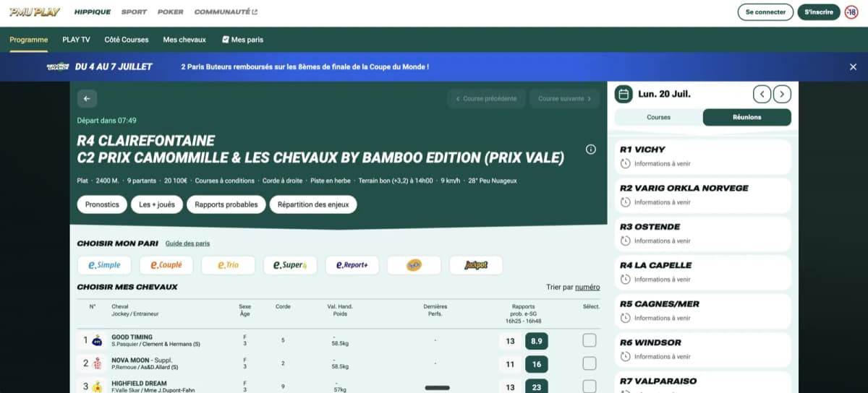Select the Programme tab
This screenshot has height=393, width=868.
pos(29,40)
